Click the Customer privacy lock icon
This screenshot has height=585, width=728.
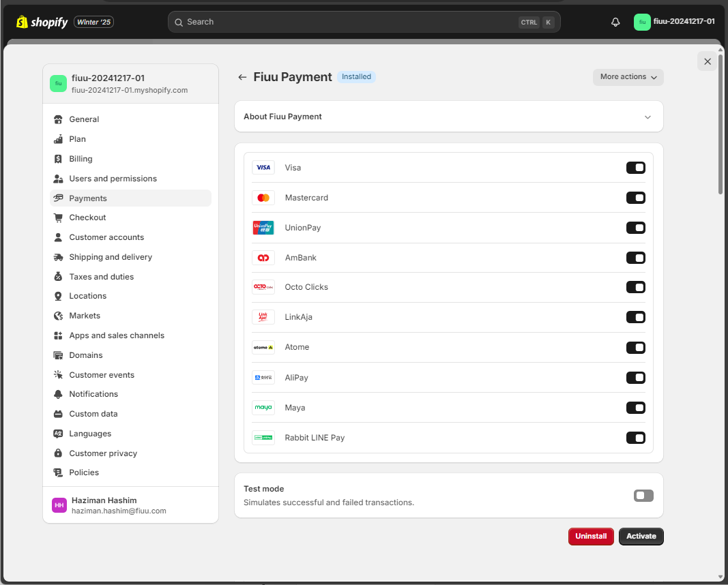[x=58, y=453]
